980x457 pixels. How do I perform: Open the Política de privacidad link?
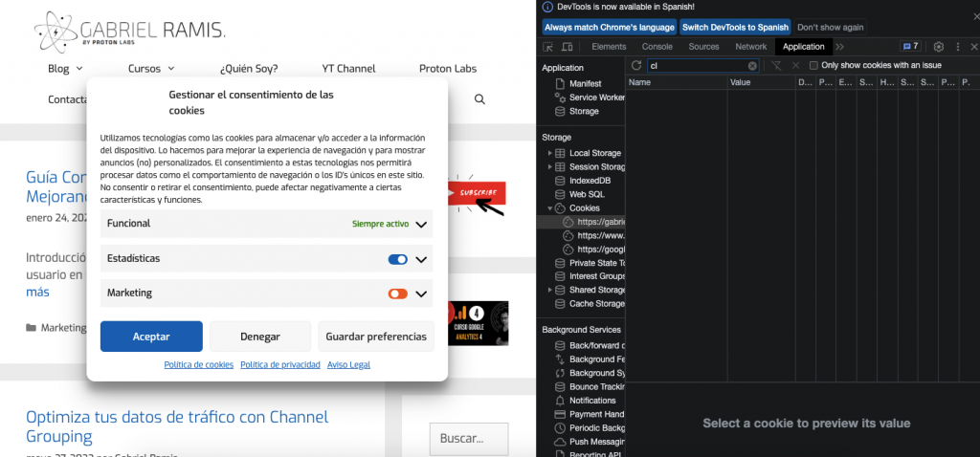tap(279, 364)
